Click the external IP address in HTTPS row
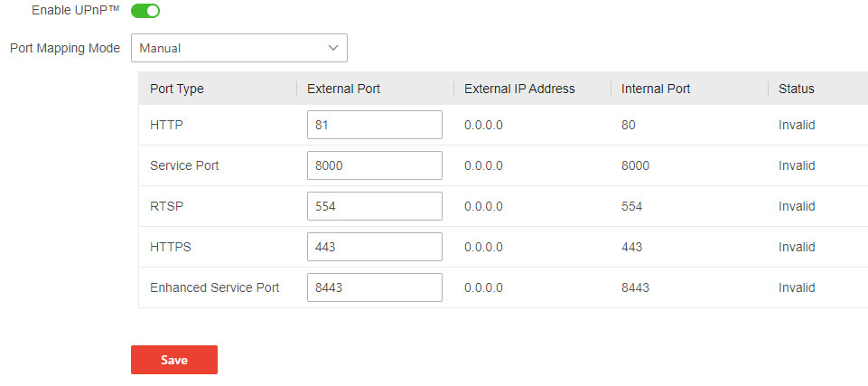The width and height of the screenshot is (868, 386). [483, 247]
